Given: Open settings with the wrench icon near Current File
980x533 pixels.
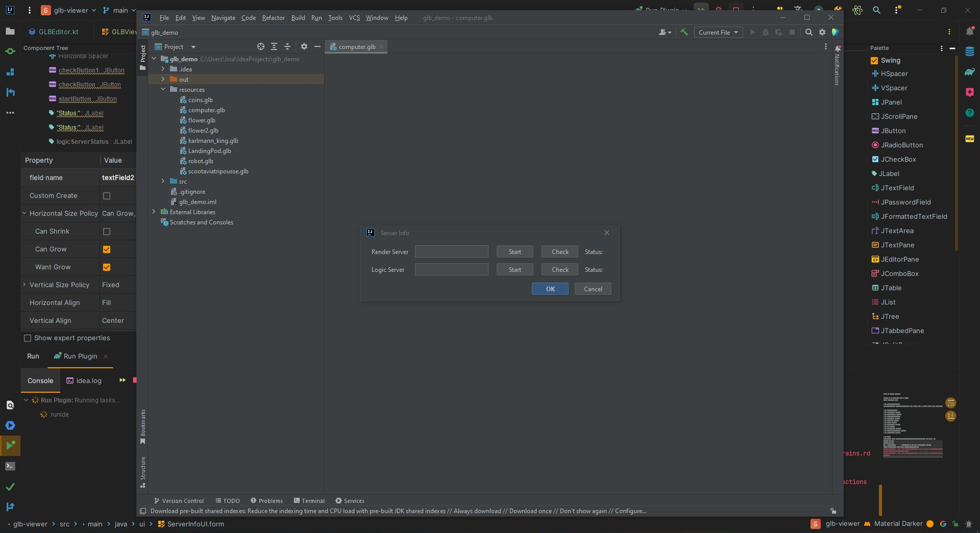Looking at the screenshot, I should [x=684, y=32].
